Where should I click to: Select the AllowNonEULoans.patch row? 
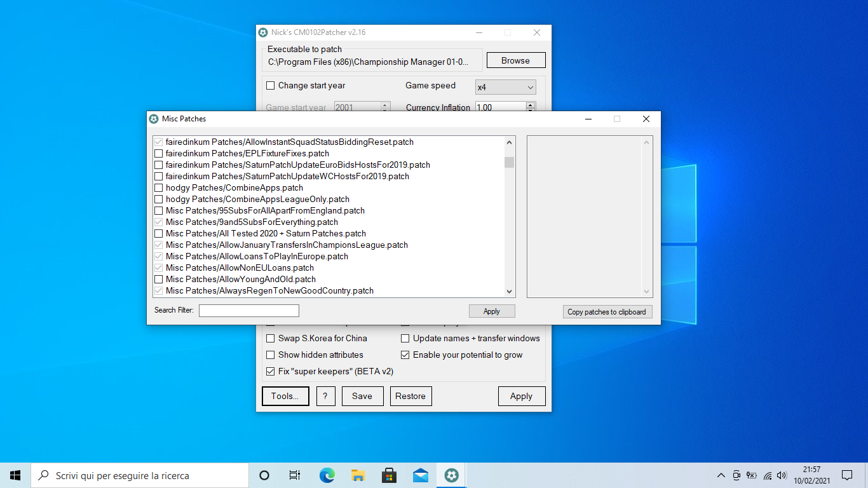[x=329, y=268]
